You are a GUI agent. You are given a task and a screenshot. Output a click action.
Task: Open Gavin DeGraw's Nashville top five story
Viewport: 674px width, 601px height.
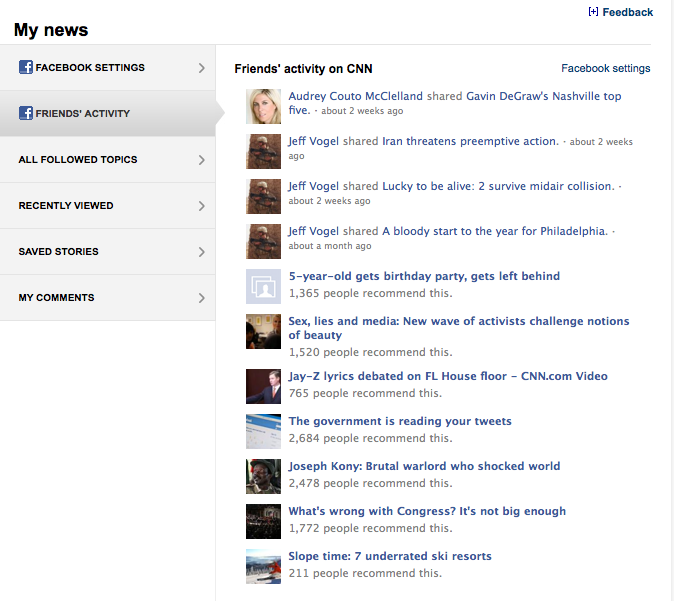click(x=544, y=96)
